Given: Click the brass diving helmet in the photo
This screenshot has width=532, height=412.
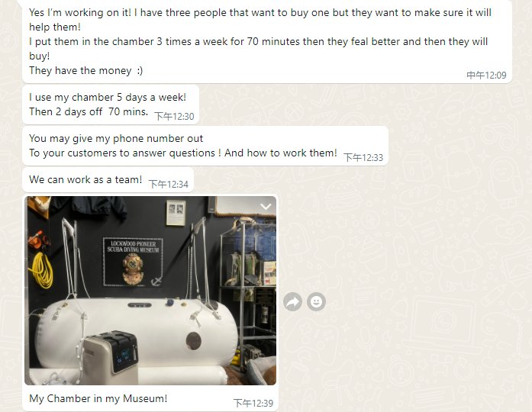Looking at the screenshot, I should [x=133, y=269].
